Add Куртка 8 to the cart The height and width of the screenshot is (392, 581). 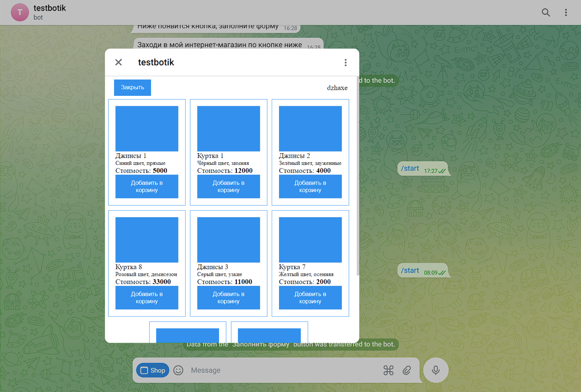tap(147, 297)
